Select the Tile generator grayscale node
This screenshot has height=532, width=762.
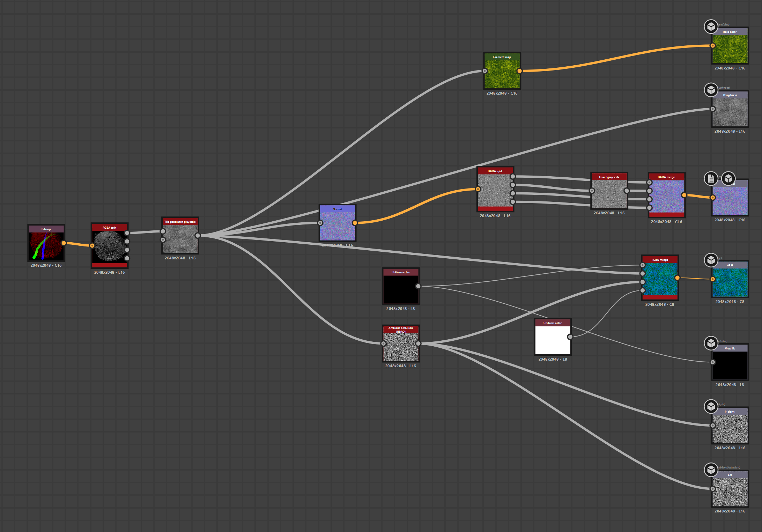click(x=180, y=236)
